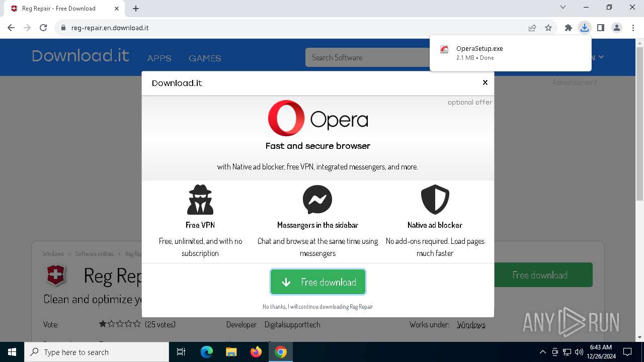Click the green Free download button in dialog
This screenshot has height=362, width=644.
(318, 282)
